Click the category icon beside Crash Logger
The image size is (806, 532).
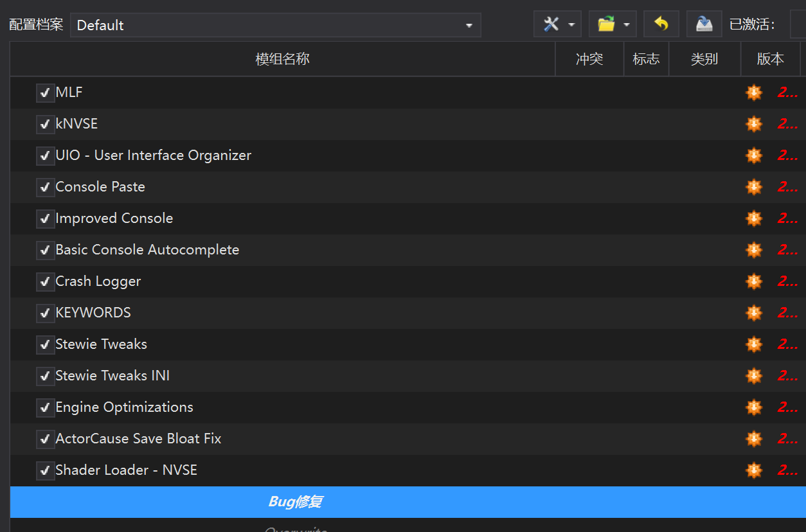753,281
